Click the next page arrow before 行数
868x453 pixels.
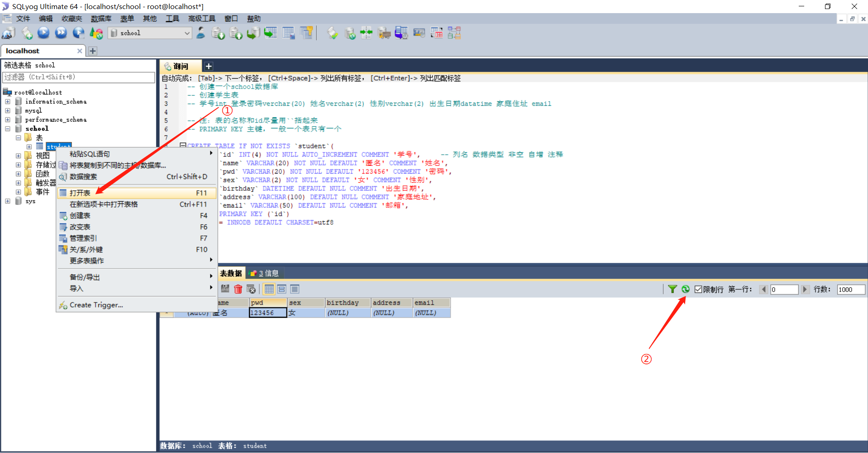point(805,289)
